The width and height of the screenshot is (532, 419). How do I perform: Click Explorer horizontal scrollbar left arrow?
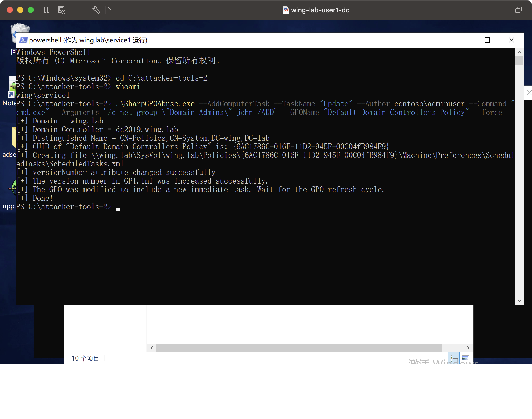152,348
